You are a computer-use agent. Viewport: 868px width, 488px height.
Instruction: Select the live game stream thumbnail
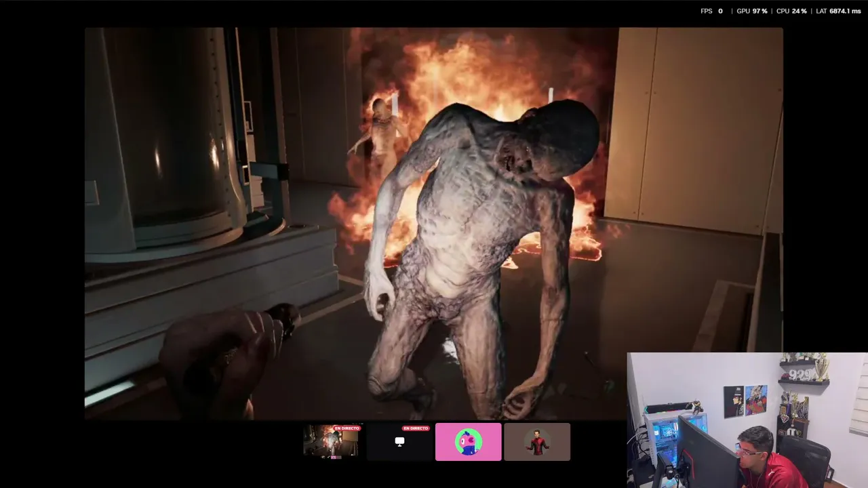(331, 442)
